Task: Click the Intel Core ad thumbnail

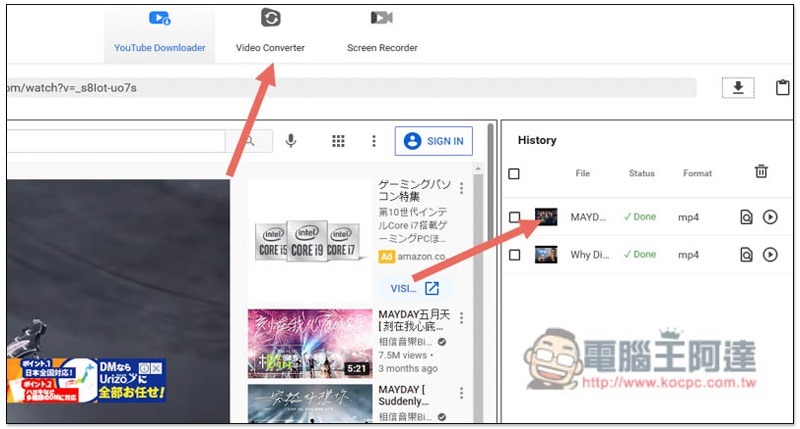Action: [310, 241]
